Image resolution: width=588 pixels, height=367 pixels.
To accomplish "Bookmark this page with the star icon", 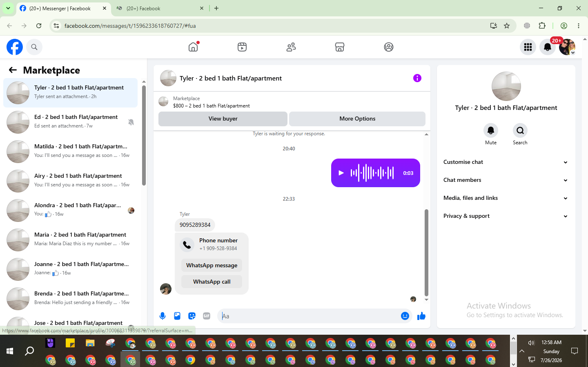I will (x=507, y=26).
